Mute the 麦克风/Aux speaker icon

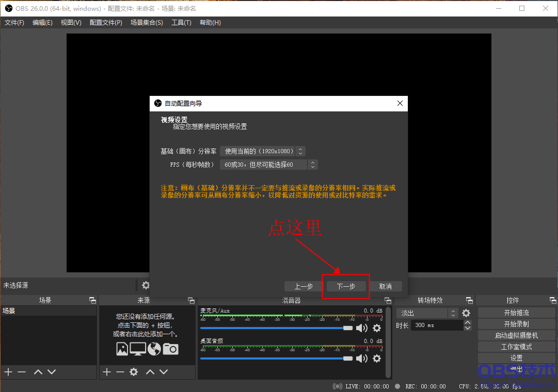(361, 328)
